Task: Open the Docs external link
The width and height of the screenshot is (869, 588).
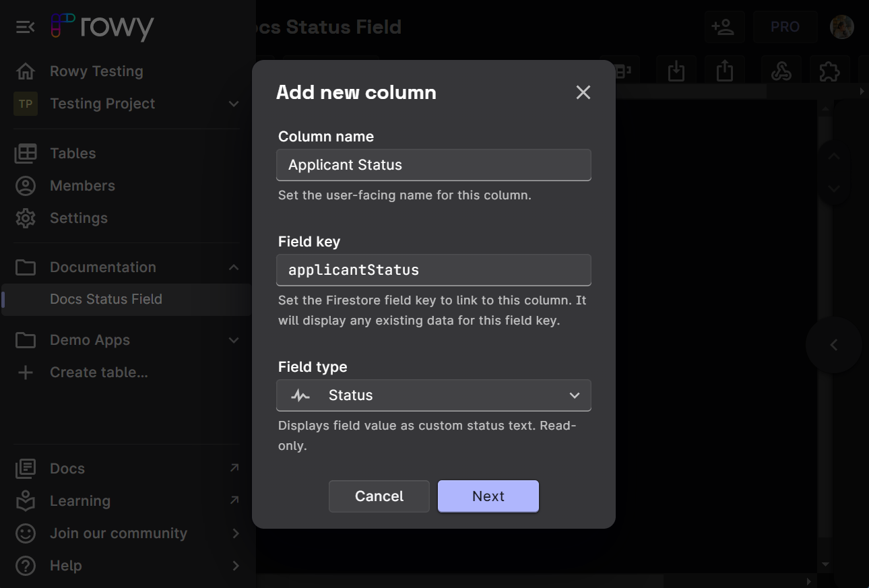Action: tap(67, 469)
